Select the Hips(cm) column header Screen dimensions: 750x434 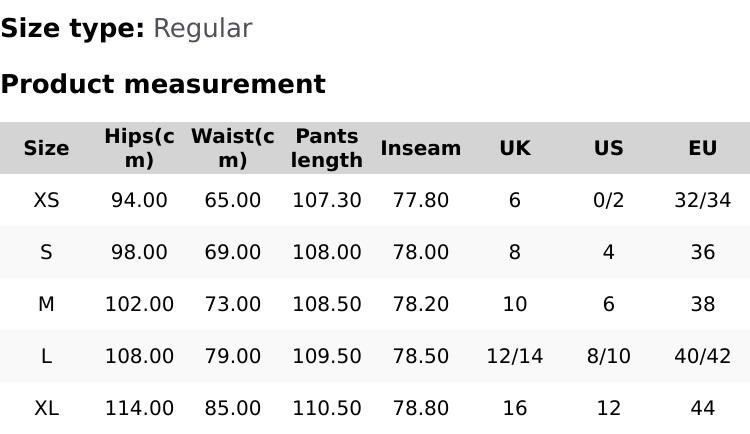[139, 148]
